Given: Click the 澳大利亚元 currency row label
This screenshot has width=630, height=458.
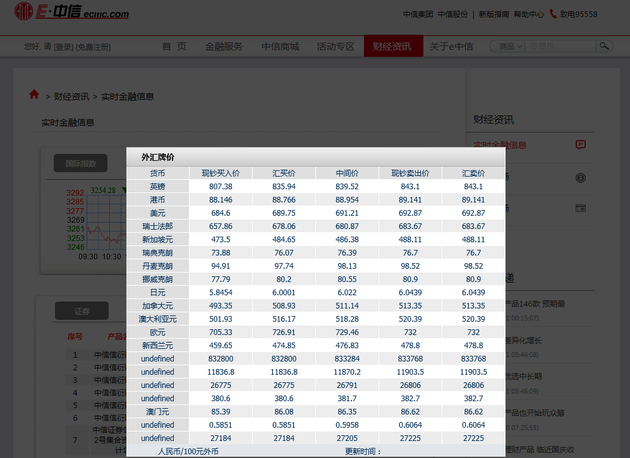Looking at the screenshot, I should pos(158,319).
